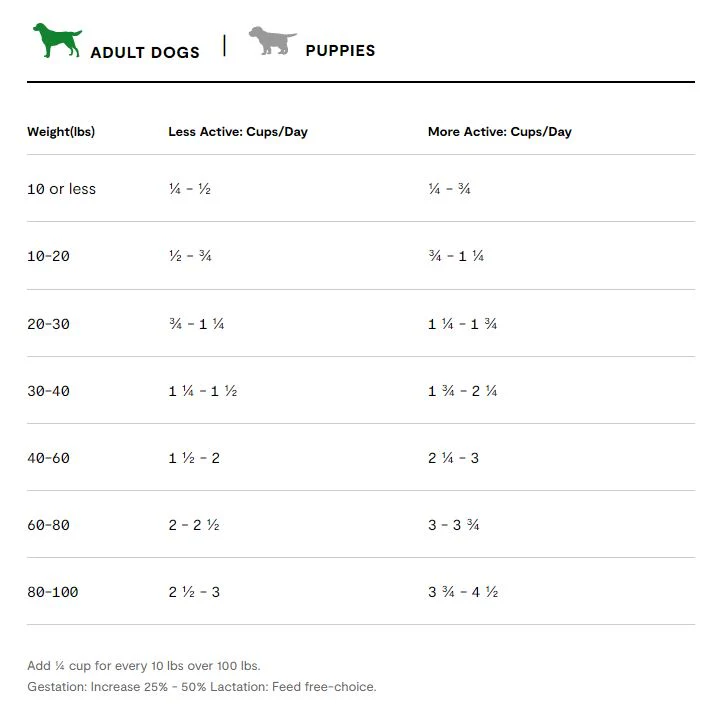Click the Less Active: Cups/Day header

tap(238, 132)
